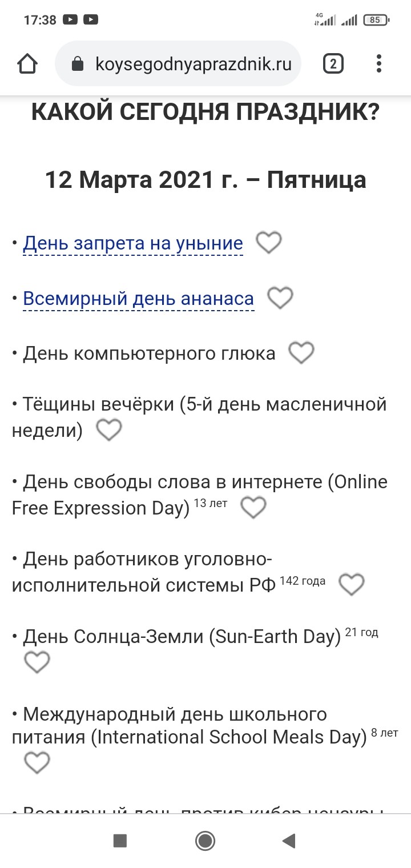The height and width of the screenshot is (868, 411).
Task: Toggle heart for Online Free Expression Day
Action: click(x=253, y=507)
